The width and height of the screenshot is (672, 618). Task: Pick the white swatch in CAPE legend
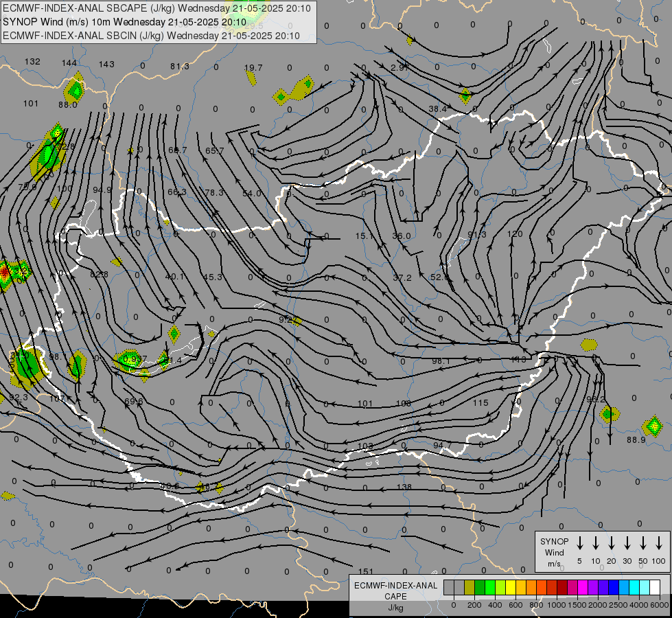pos(655,588)
